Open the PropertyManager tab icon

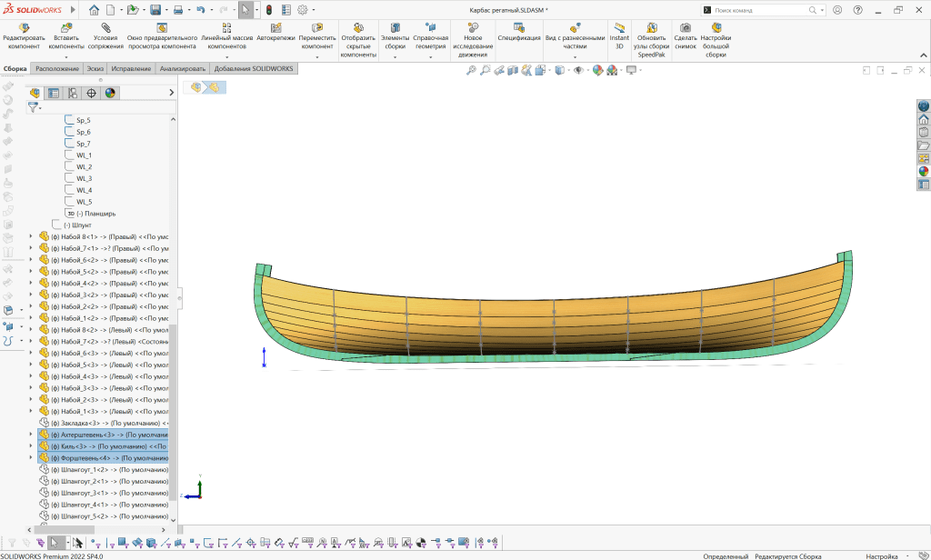pos(54,93)
